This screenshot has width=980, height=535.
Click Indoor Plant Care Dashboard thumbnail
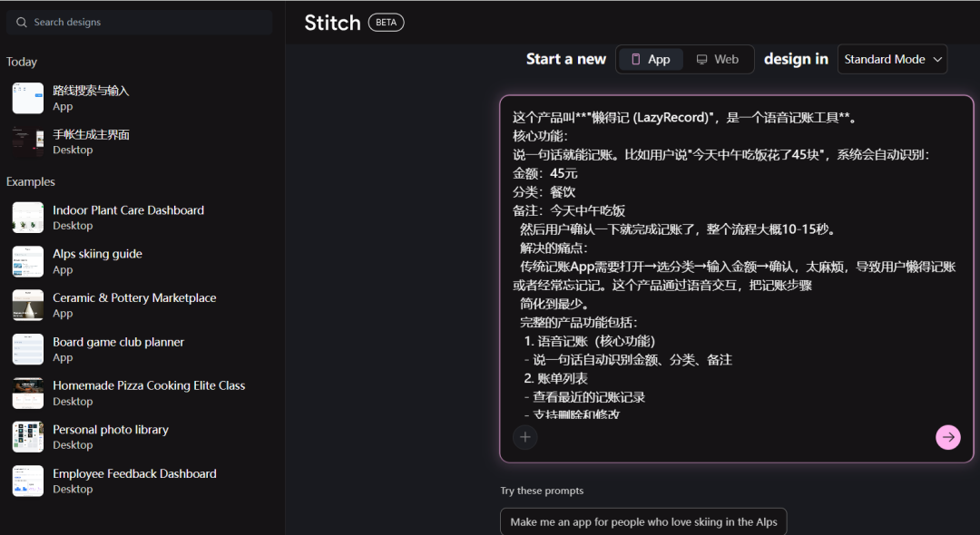tap(28, 218)
